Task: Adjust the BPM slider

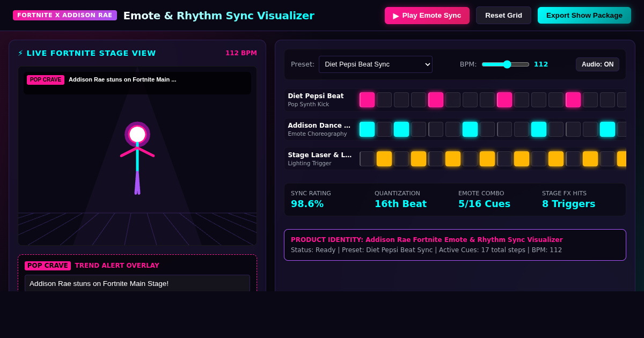Action: [506, 64]
